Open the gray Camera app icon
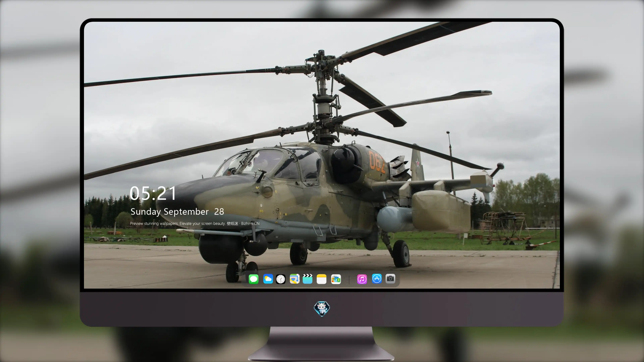 point(390,279)
